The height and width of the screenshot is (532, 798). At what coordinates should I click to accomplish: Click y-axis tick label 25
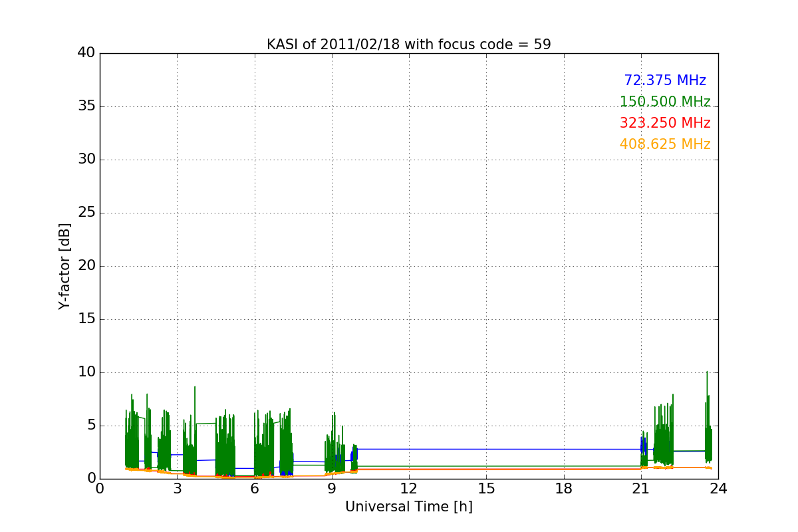[86, 213]
